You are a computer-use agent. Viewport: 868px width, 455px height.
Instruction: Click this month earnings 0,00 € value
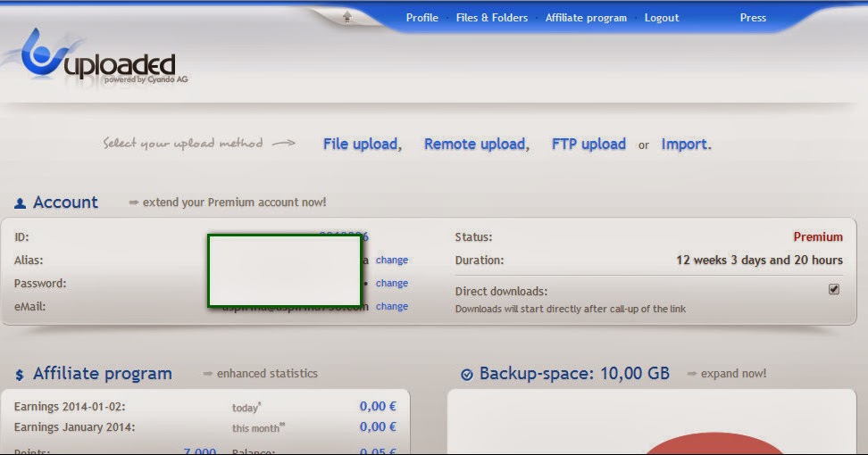pyautogui.click(x=378, y=426)
